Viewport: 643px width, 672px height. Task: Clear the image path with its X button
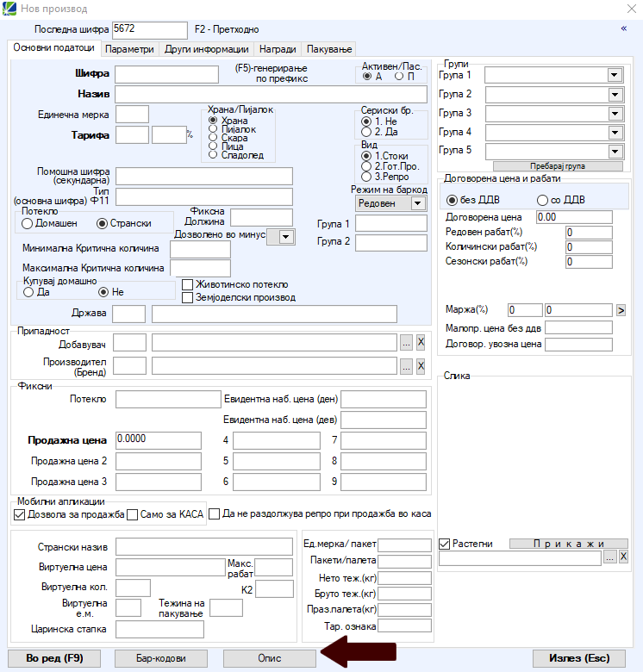[x=624, y=557]
